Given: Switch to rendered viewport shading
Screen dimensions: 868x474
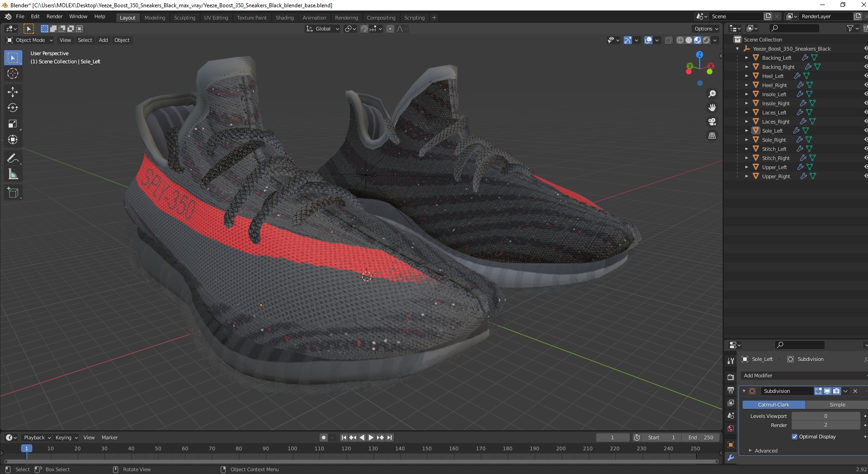Looking at the screenshot, I should click(706, 40).
